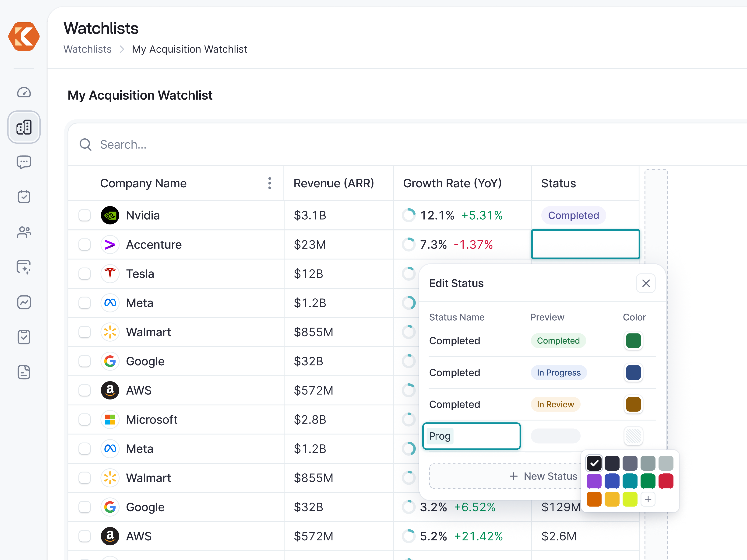Open color picker for green Completed status
The image size is (747, 560).
coord(633,341)
